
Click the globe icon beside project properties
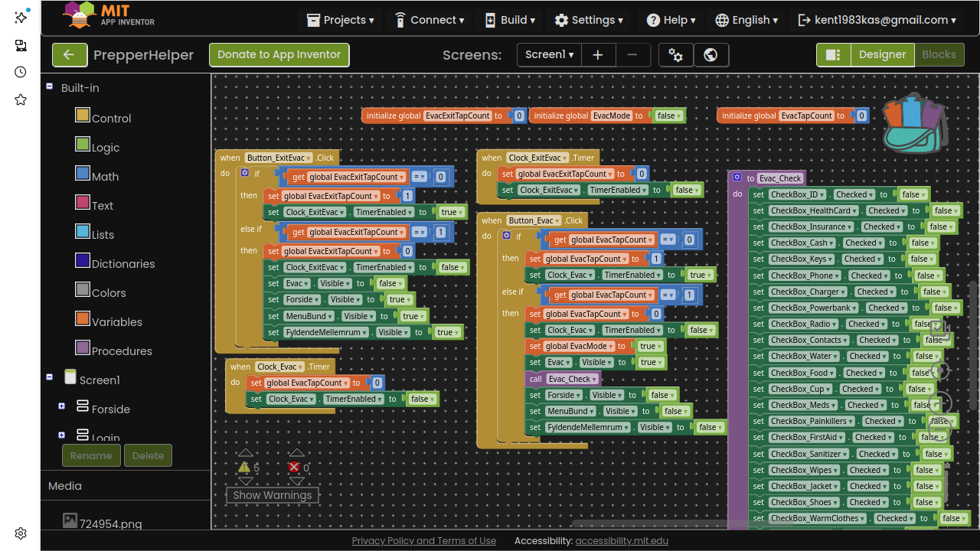(x=710, y=54)
